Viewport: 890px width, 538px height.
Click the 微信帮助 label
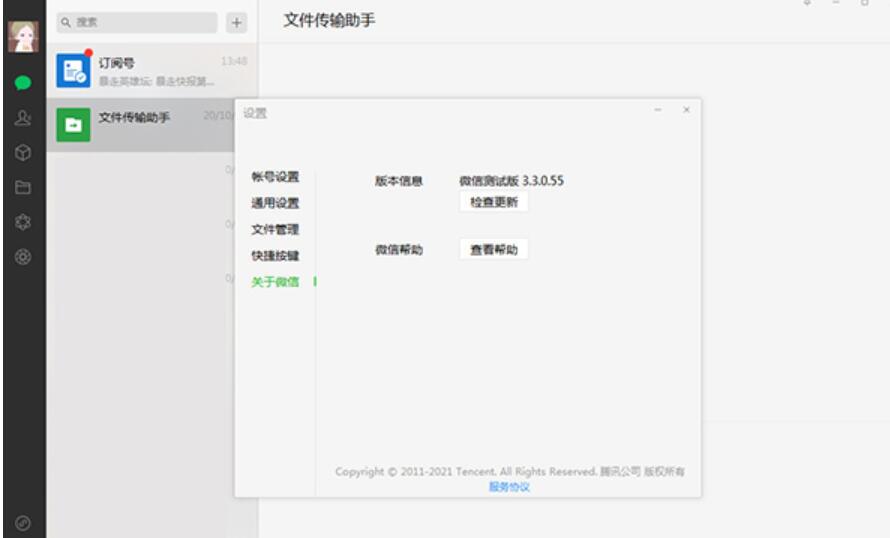(x=399, y=250)
